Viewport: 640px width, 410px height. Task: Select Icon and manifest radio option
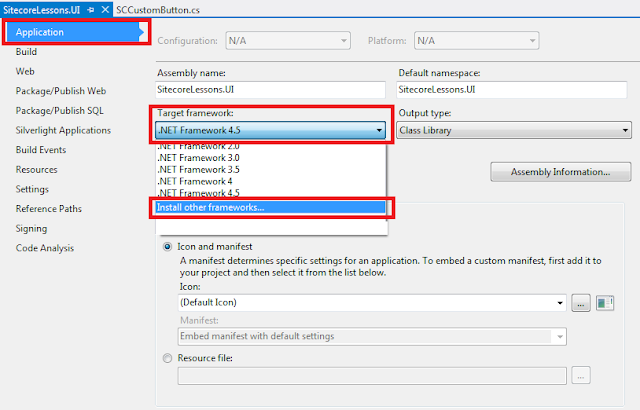tap(167, 246)
